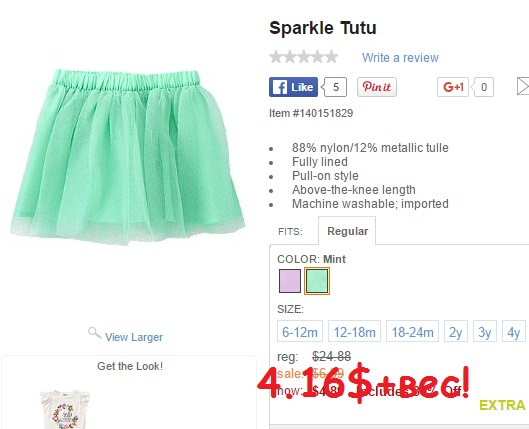Click the View Larger link
The image size is (529, 429).
click(134, 337)
